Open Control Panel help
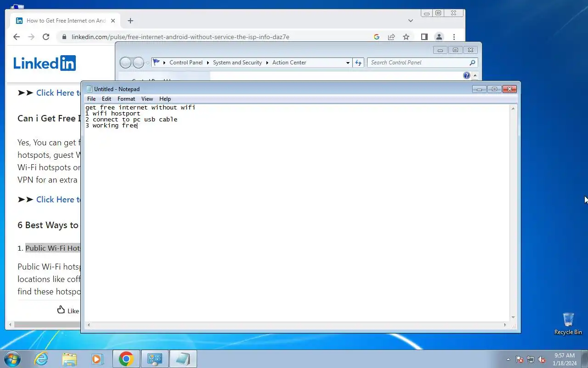This screenshot has height=368, width=588. pos(467,75)
